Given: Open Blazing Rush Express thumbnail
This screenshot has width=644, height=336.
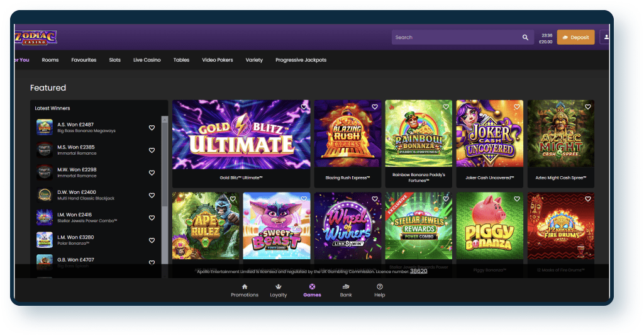Looking at the screenshot, I should point(347,133).
